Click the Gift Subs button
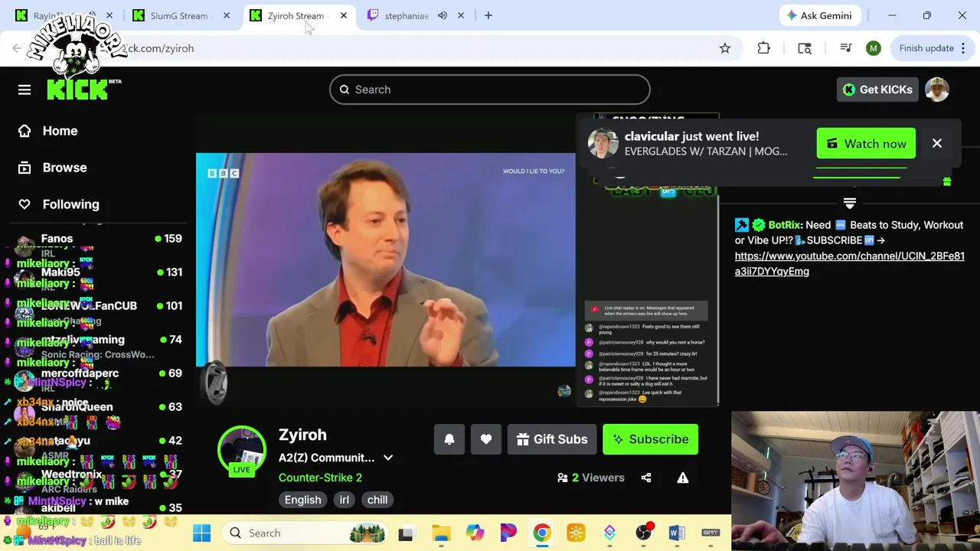 [552, 439]
